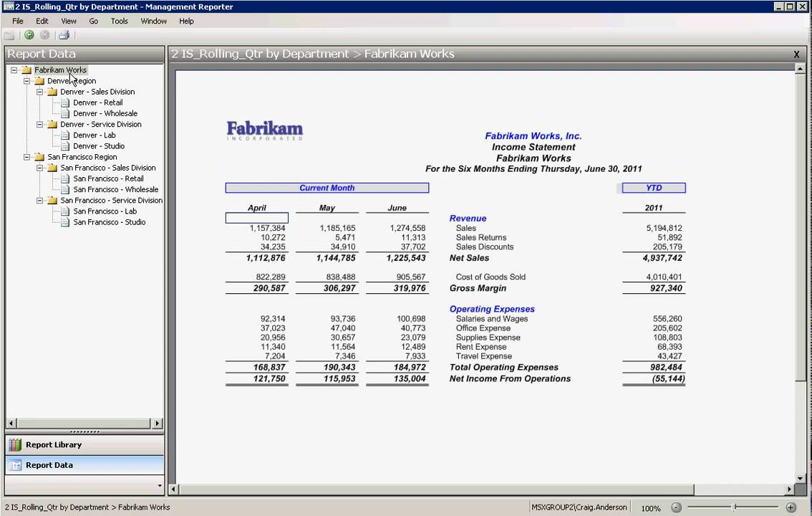Open the View menu
Screen dimensions: 812x516
point(68,21)
